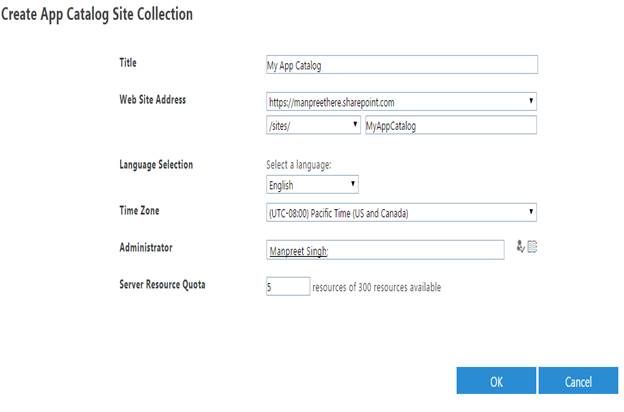Screen dimensions: 624x412
Task: Click the MyAppCatalog URL name field
Action: coord(450,125)
